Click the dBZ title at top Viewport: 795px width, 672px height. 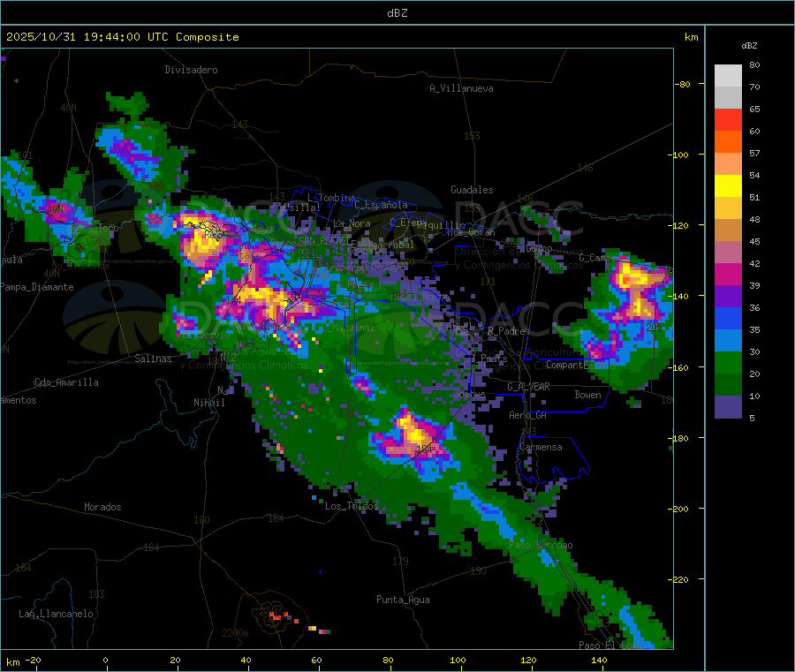pyautogui.click(x=397, y=13)
